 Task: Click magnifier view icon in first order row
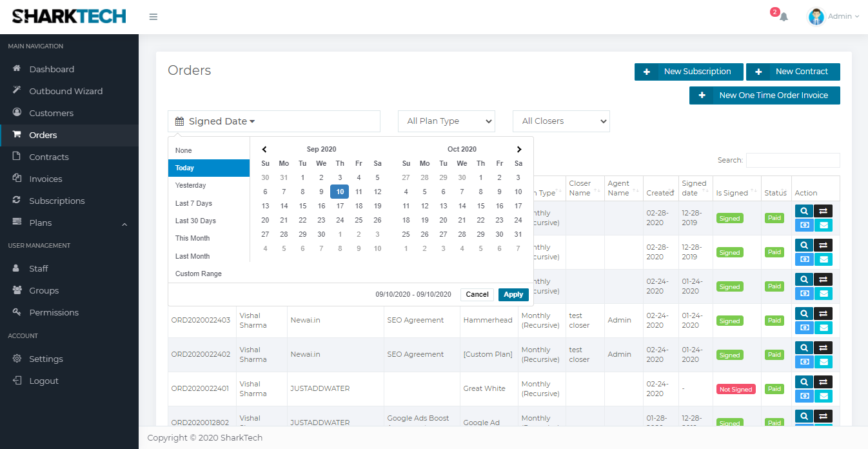tap(804, 211)
